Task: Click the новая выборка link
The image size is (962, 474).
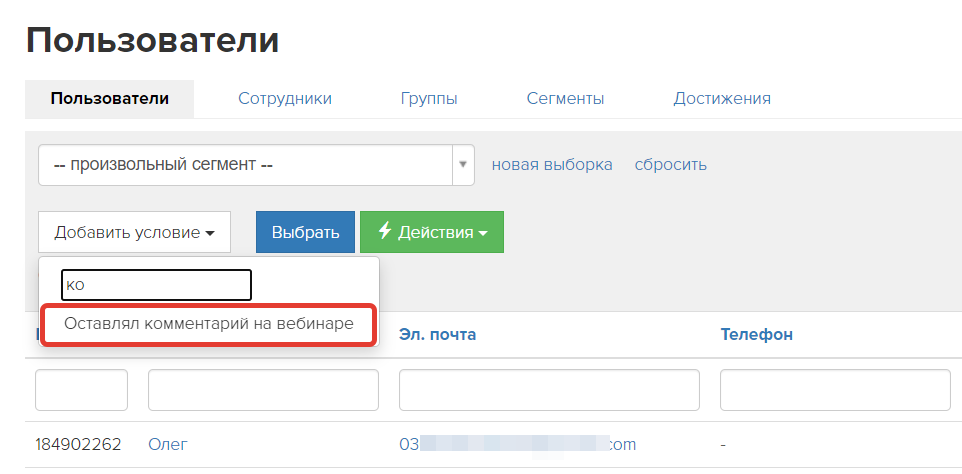Action: (552, 165)
